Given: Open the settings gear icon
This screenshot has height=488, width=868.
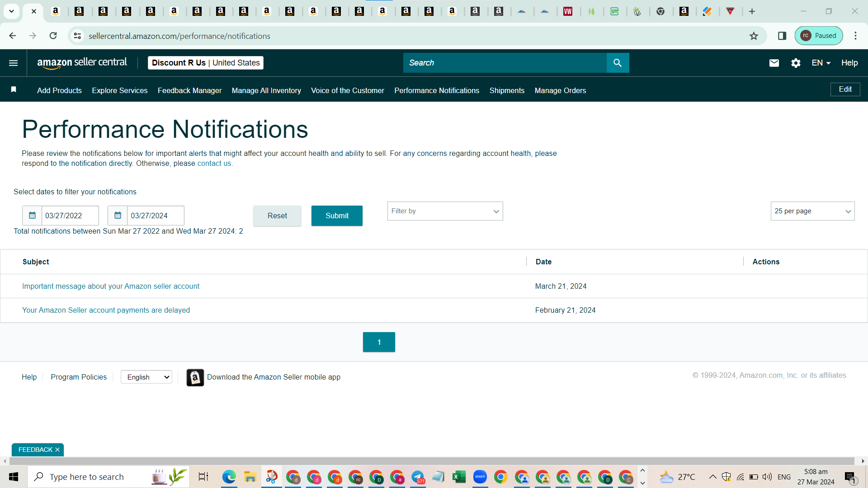Looking at the screenshot, I should [796, 63].
